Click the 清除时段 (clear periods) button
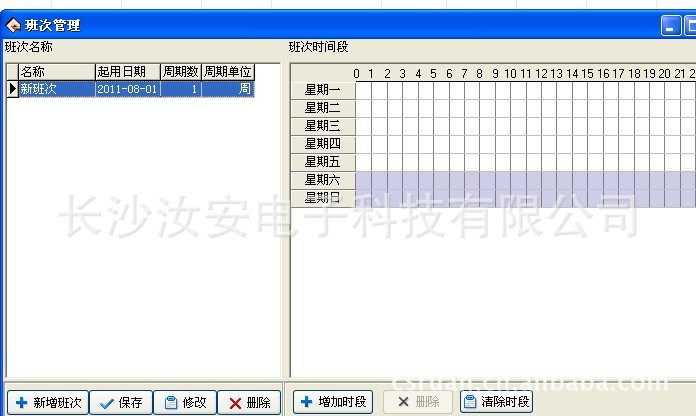This screenshot has height=416, width=696. pyautogui.click(x=496, y=402)
